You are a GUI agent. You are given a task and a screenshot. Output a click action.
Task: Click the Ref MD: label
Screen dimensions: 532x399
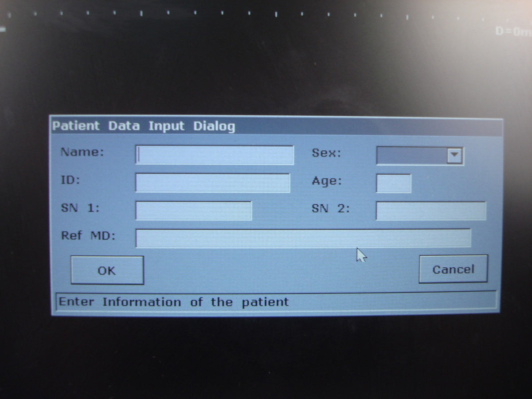pyautogui.click(x=88, y=235)
